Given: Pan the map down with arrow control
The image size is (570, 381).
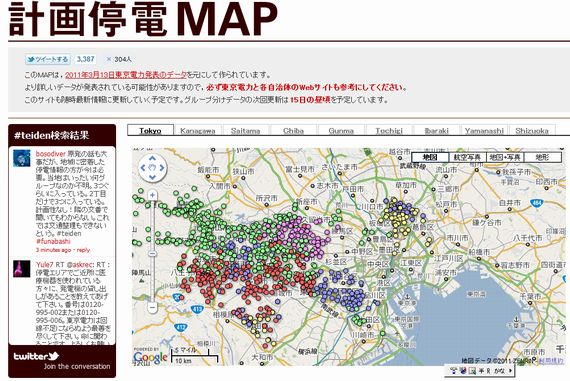Looking at the screenshot, I should coord(152,177).
